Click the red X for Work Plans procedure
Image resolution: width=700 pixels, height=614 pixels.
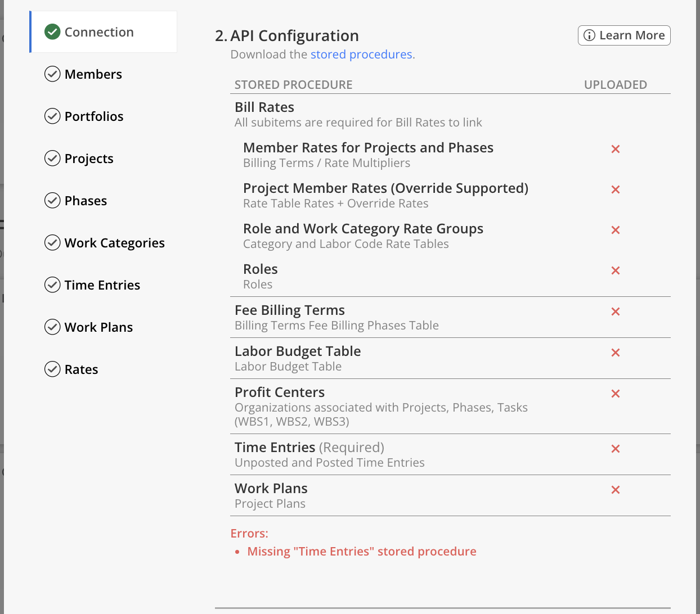coord(616,490)
